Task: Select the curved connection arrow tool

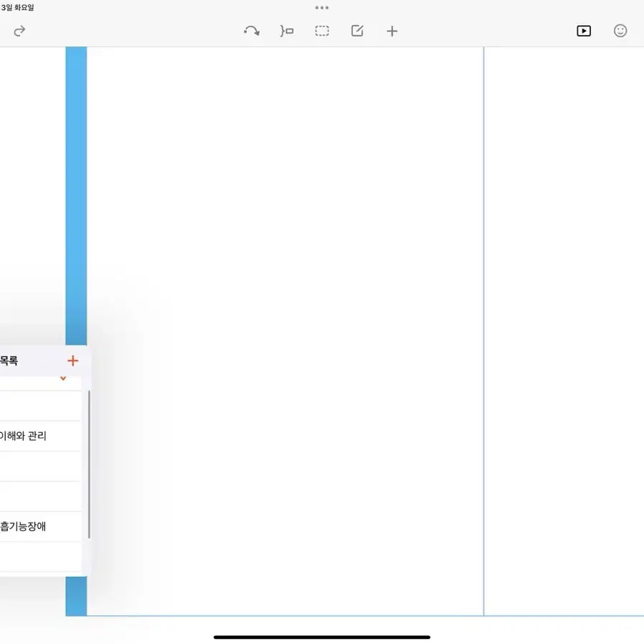Action: [x=251, y=31]
